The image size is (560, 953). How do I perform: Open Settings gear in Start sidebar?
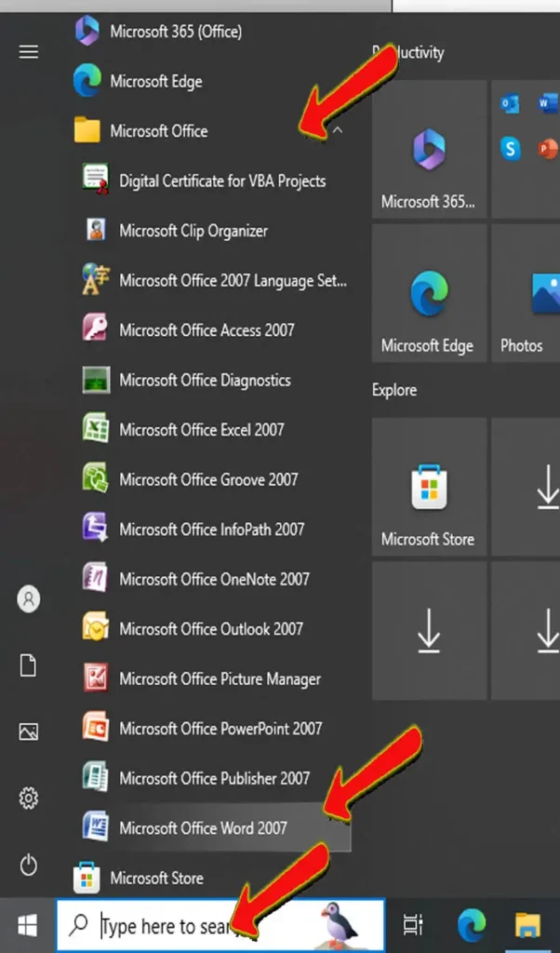coord(29,798)
